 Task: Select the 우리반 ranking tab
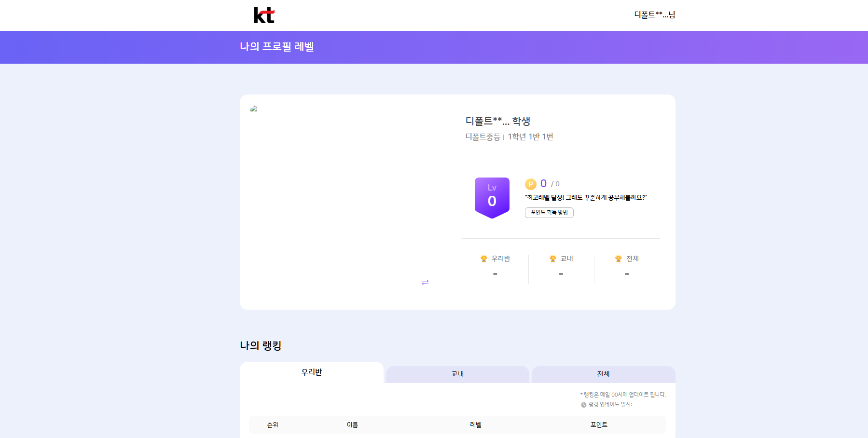[312, 372]
